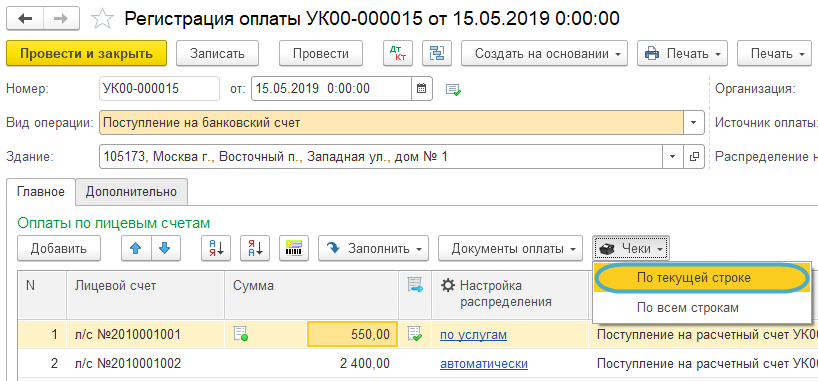Image resolution: width=818 pixels, height=381 pixels.
Task: Edit the 550,00 amount cell
Action: pos(353,334)
